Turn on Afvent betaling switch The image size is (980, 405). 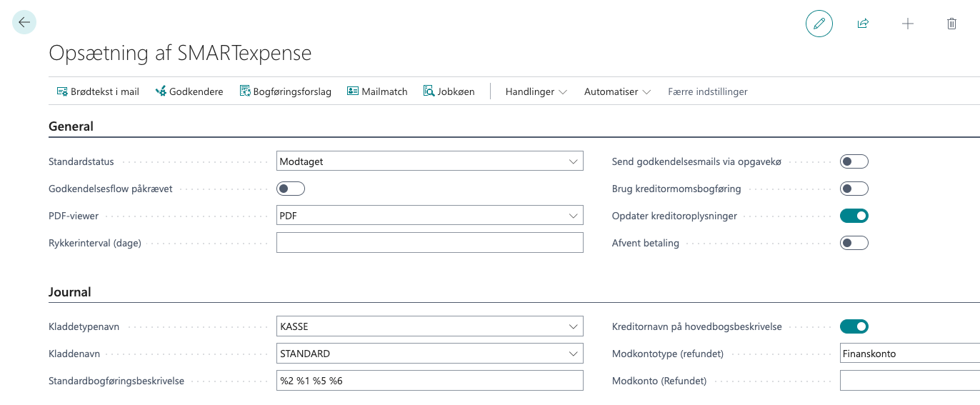coord(854,243)
